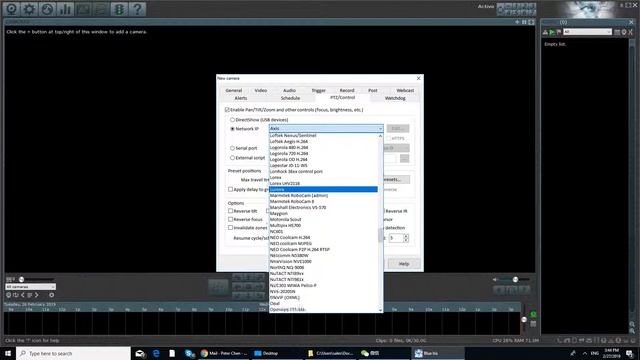Viewport: 640px width, 360px height.
Task: Select Lorex from camera list
Action: [x=323, y=178]
